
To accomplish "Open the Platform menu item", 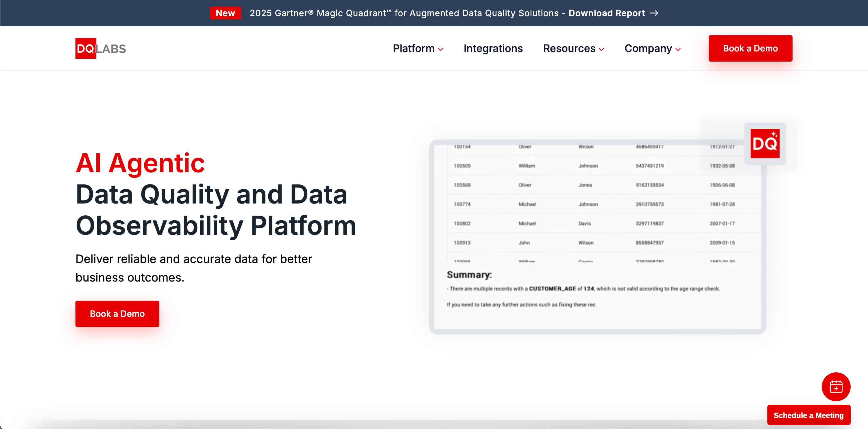I will (413, 49).
